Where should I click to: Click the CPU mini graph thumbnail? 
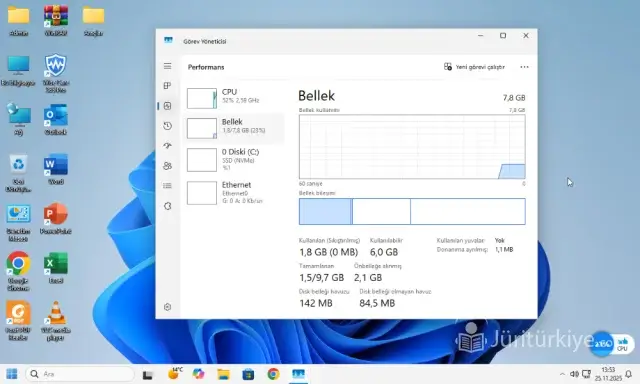(202, 98)
